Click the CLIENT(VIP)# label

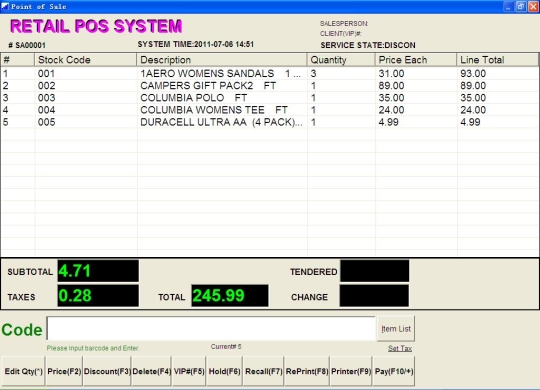click(x=341, y=33)
